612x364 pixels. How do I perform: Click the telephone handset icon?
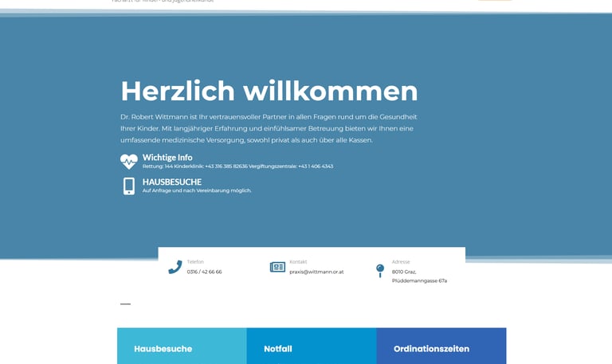175,268
